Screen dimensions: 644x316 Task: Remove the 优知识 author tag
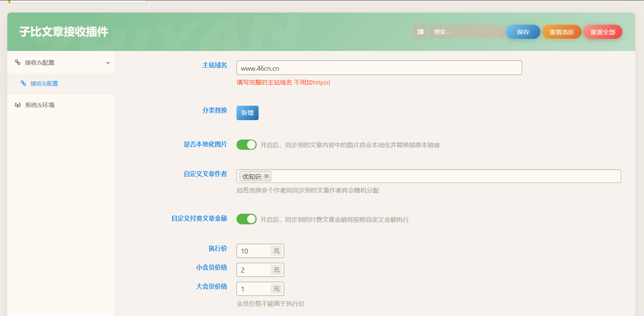coord(267,176)
